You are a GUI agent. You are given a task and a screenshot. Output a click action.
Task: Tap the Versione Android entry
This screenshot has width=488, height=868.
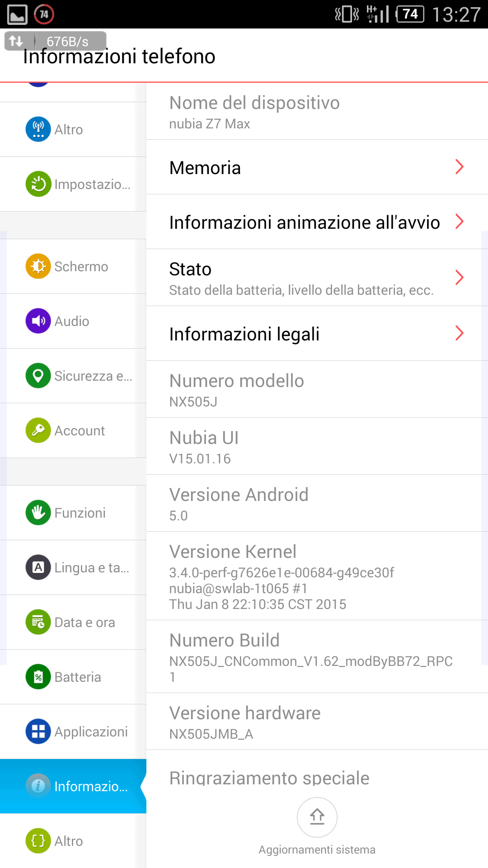tap(316, 503)
